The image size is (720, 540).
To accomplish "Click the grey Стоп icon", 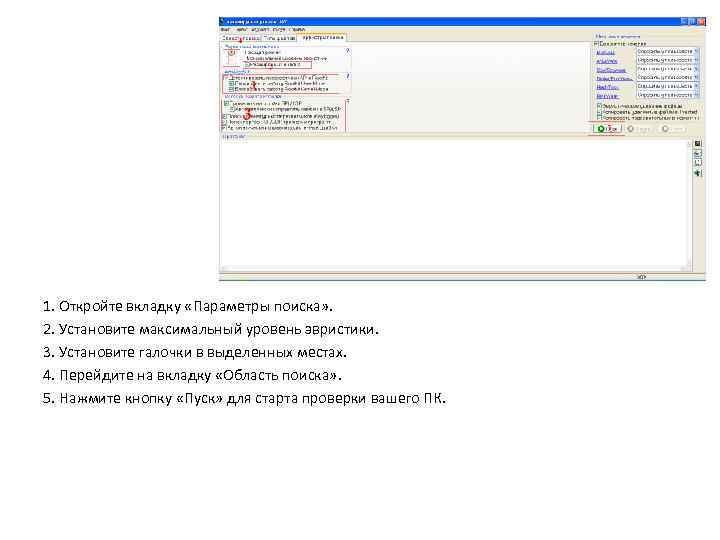I will tap(665, 129).
